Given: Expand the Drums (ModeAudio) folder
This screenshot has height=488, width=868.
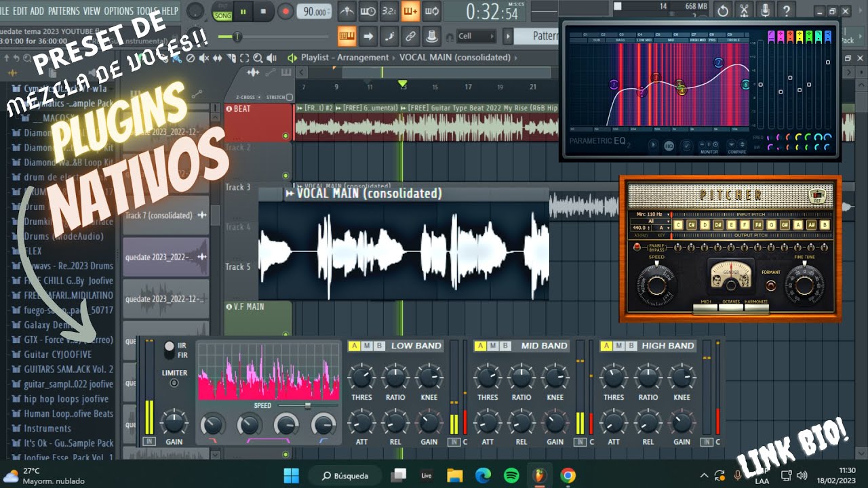Looking at the screenshot, I should [58, 237].
